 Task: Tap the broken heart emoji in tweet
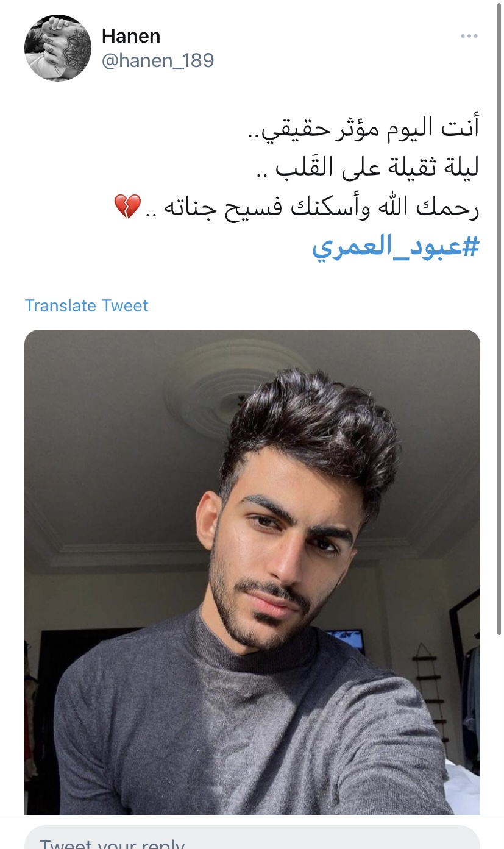click(x=127, y=207)
